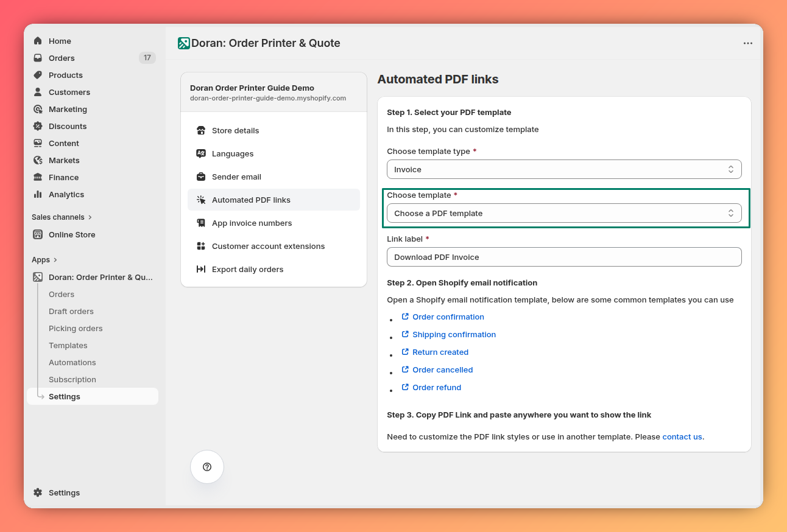This screenshot has width=787, height=532.
Task: Click the App invoice numbers icon
Action: 201,223
